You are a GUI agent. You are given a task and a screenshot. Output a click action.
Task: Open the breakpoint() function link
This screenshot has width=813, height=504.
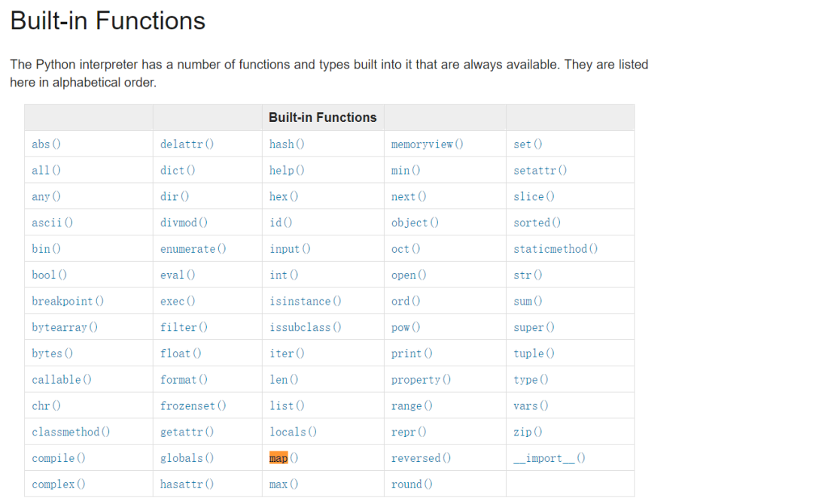click(68, 301)
